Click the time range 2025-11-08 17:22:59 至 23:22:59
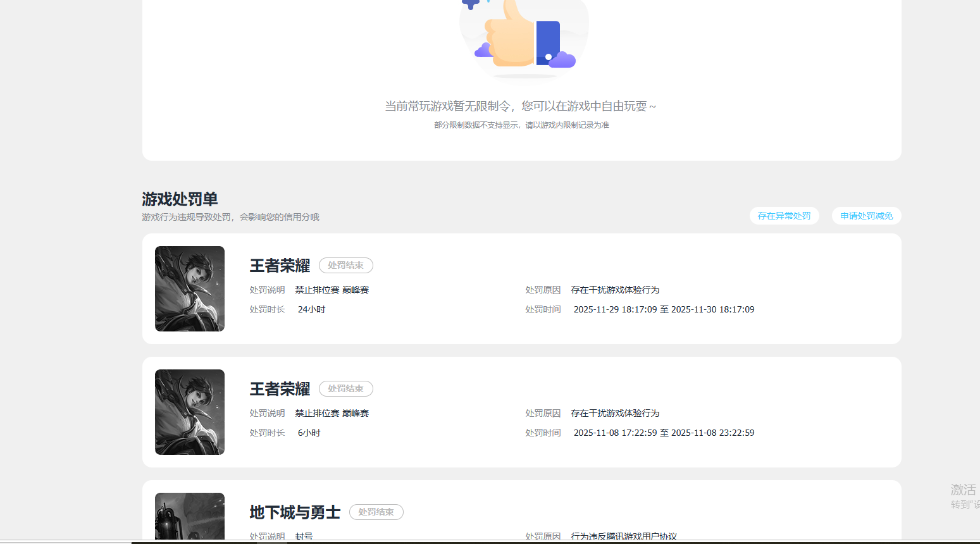The width and height of the screenshot is (980, 544). (664, 433)
